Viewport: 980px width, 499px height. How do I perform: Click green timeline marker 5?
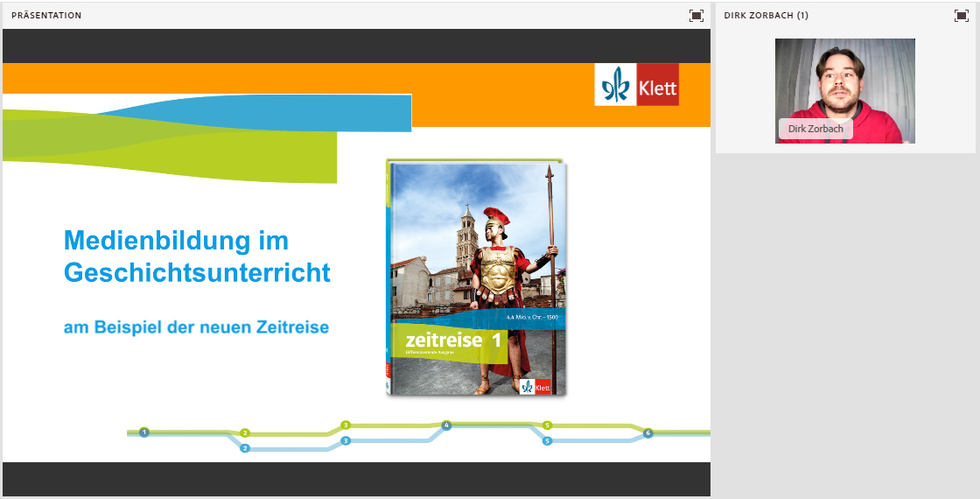pos(548,425)
